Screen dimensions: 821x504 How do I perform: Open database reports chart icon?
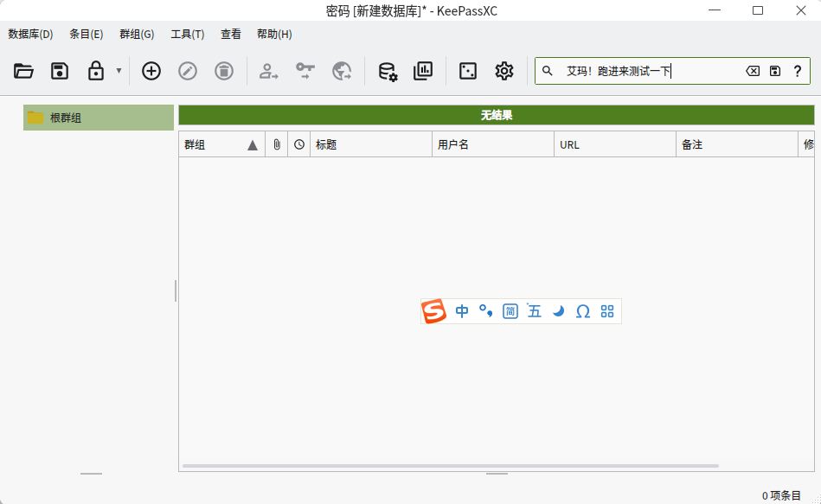tap(423, 71)
